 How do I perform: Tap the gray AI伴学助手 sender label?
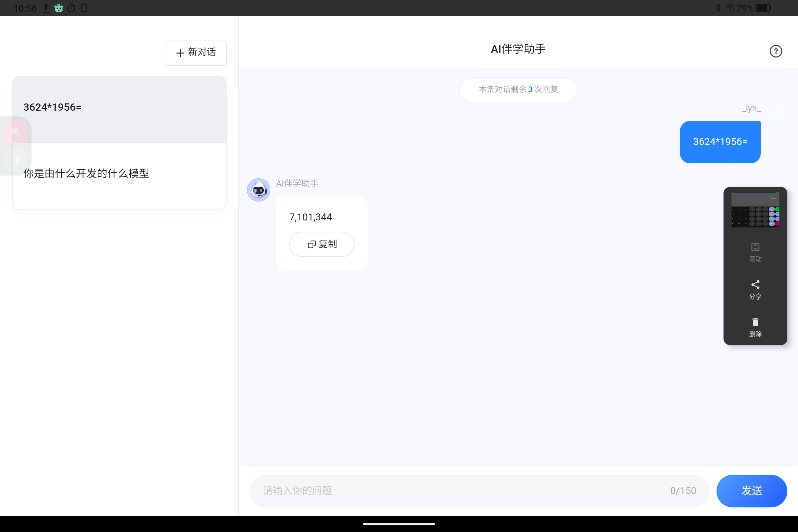(x=297, y=184)
